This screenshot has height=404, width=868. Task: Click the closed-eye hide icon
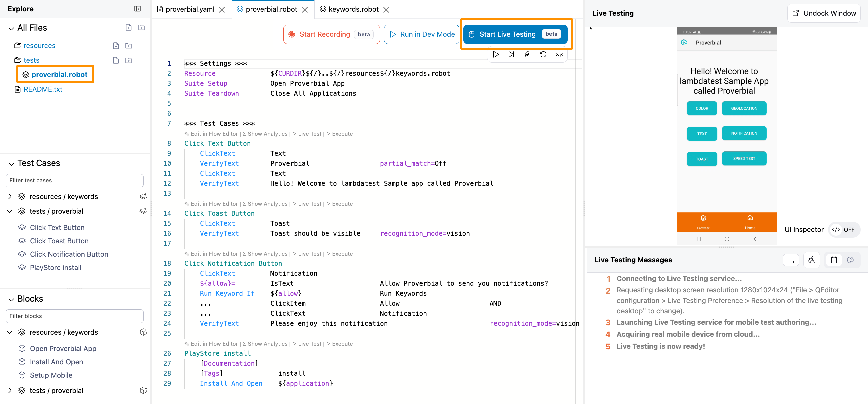click(559, 55)
